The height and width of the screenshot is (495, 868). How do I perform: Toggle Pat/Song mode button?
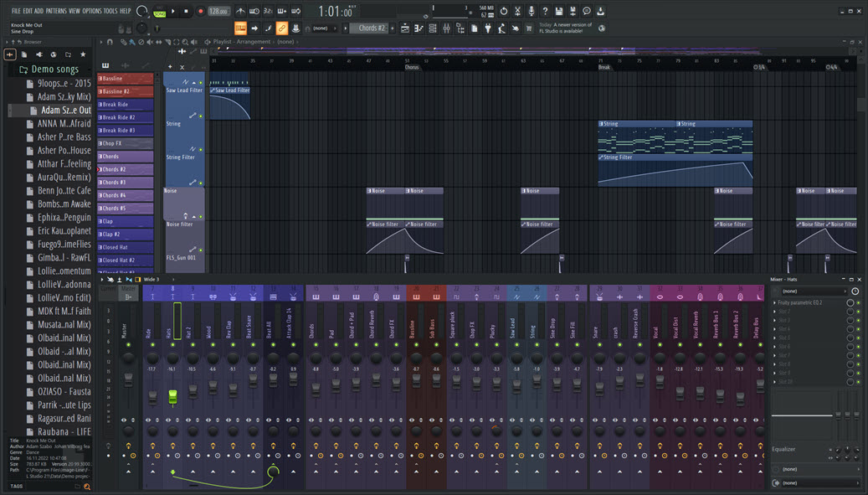(x=159, y=11)
